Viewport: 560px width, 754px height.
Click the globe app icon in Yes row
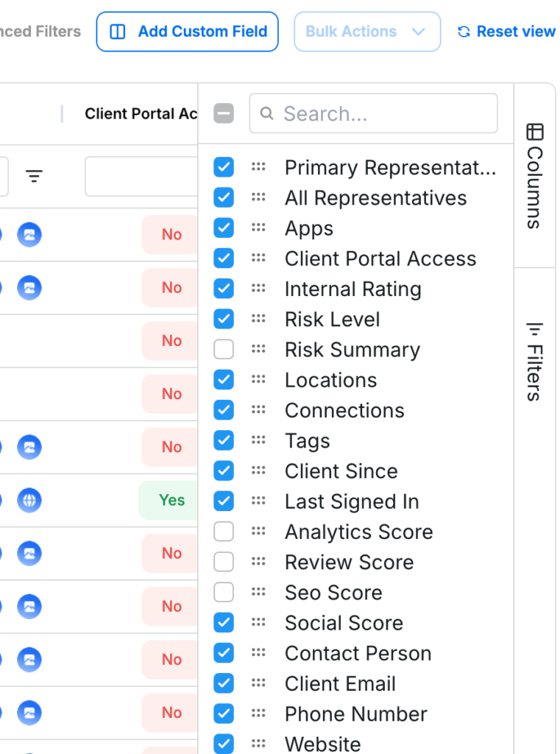(29, 501)
